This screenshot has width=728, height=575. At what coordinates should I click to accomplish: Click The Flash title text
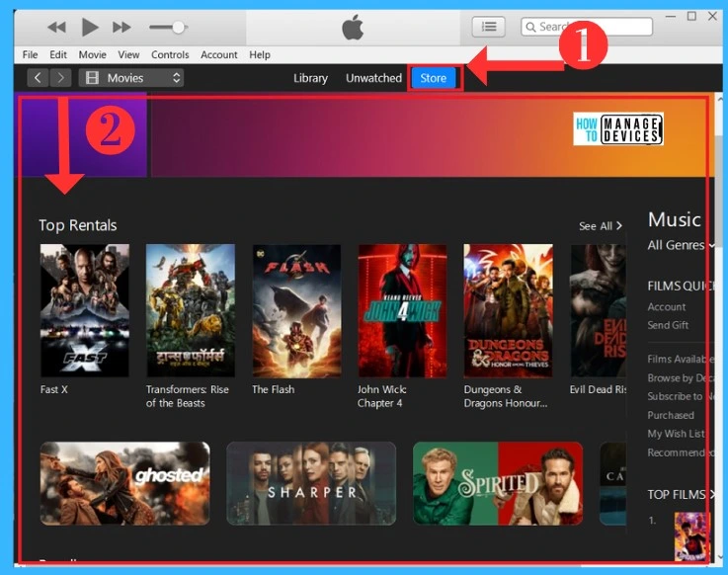(273, 389)
